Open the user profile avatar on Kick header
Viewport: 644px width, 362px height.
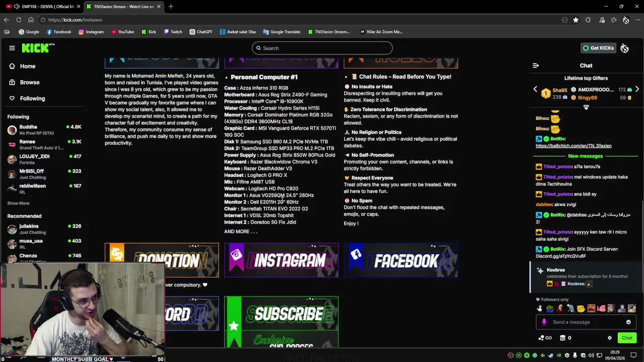tap(624, 48)
